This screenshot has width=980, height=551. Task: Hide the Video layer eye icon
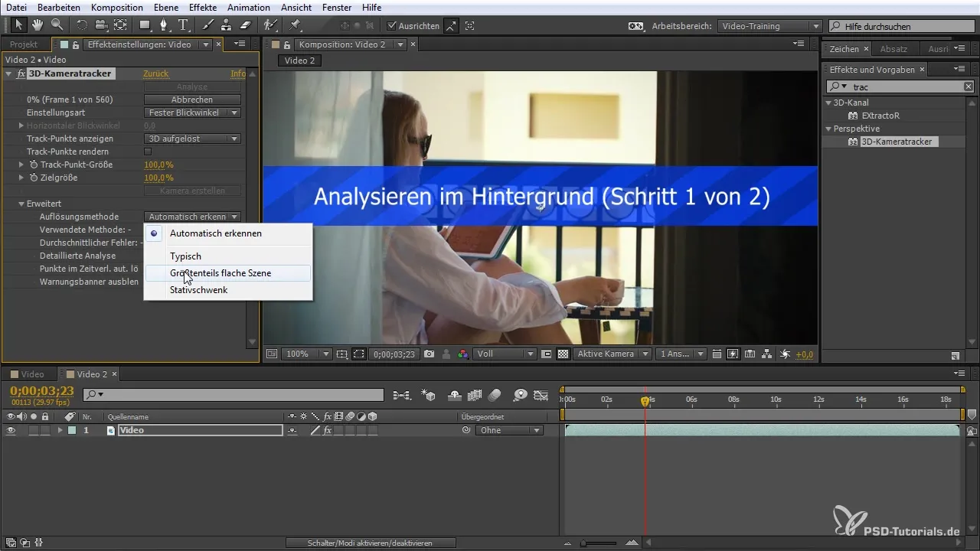pyautogui.click(x=11, y=430)
